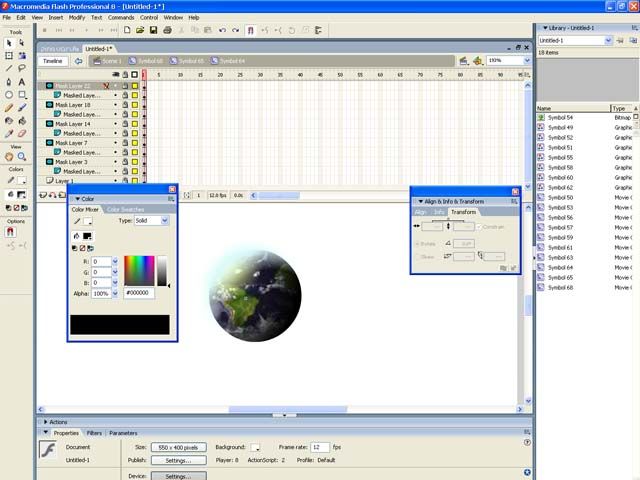Image resolution: width=640 pixels, height=480 pixels.
Task: Click the Device Settings button
Action: (178, 476)
